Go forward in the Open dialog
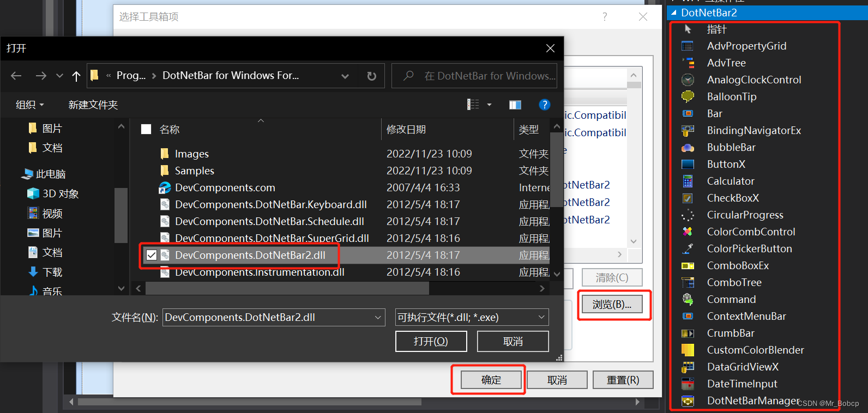This screenshot has width=868, height=413. point(41,76)
